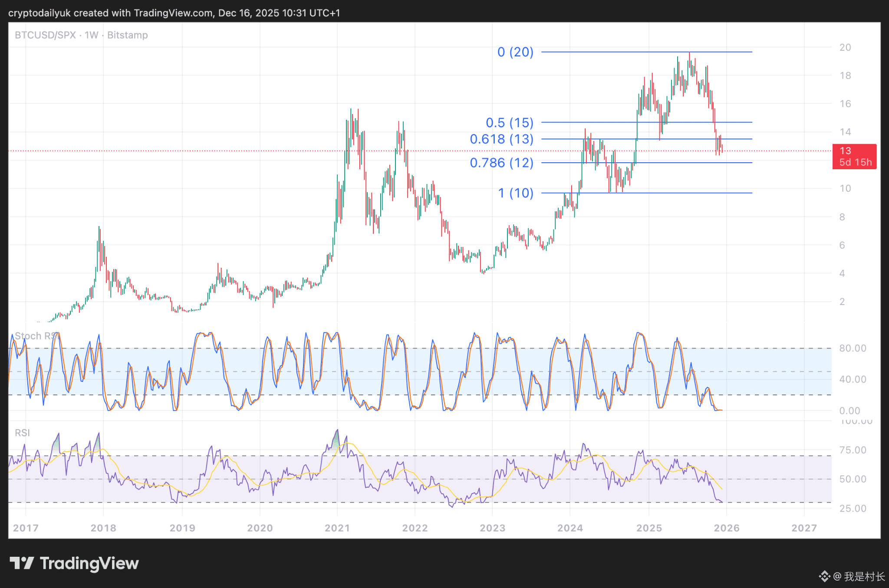Click the 50.00 RSI scale value
The height and width of the screenshot is (588, 889).
[852, 479]
